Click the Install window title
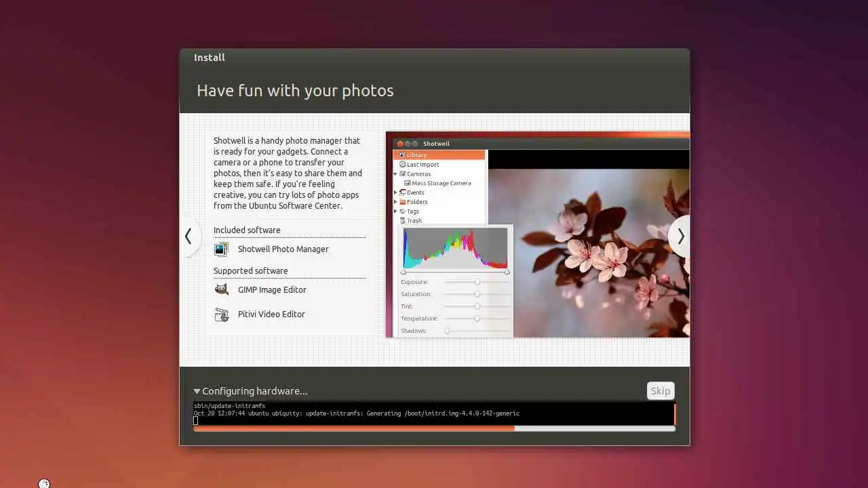868x488 pixels. 210,58
